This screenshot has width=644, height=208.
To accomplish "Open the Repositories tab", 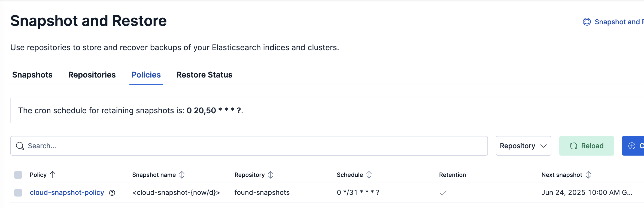I will tap(92, 75).
